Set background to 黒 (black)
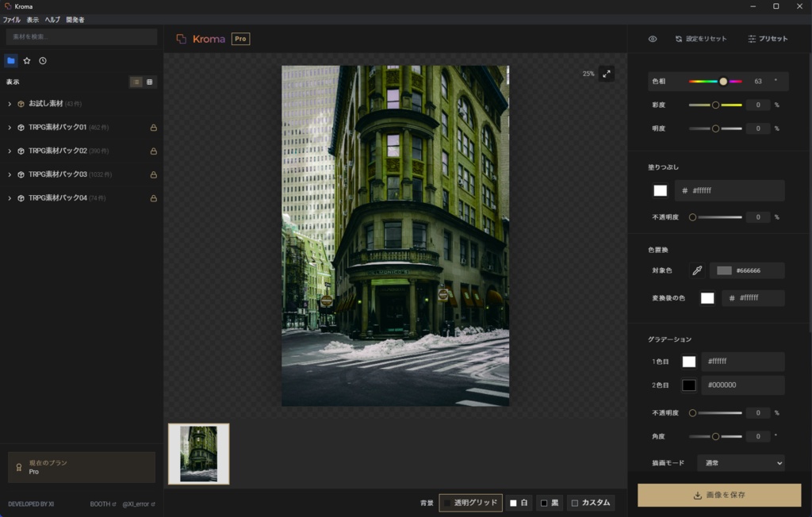This screenshot has height=517, width=812. click(x=549, y=503)
